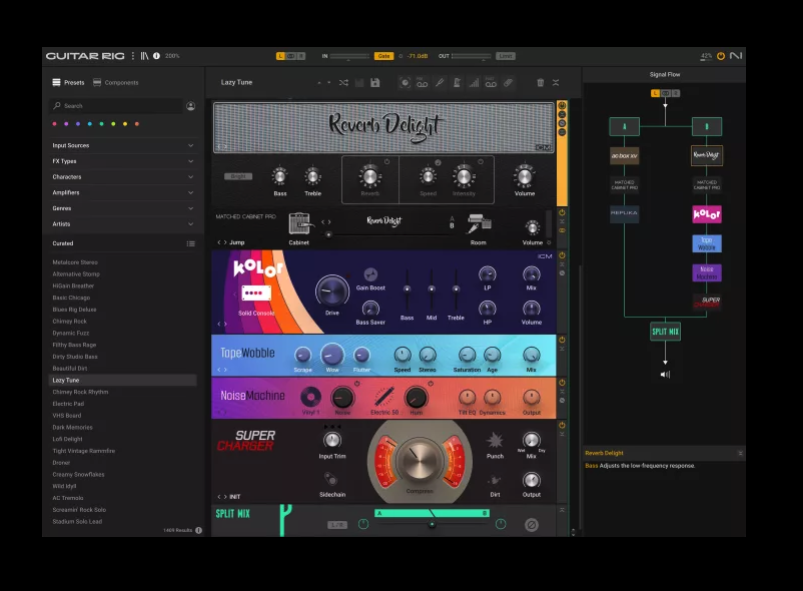The width and height of the screenshot is (803, 591).
Task: Select the B chain in Signal Flow
Action: tap(707, 126)
